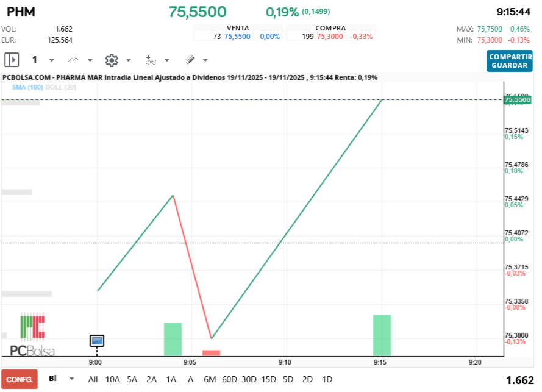This screenshot has height=392, width=542.
Task: Open the chart settings gear icon
Action: (x=112, y=60)
